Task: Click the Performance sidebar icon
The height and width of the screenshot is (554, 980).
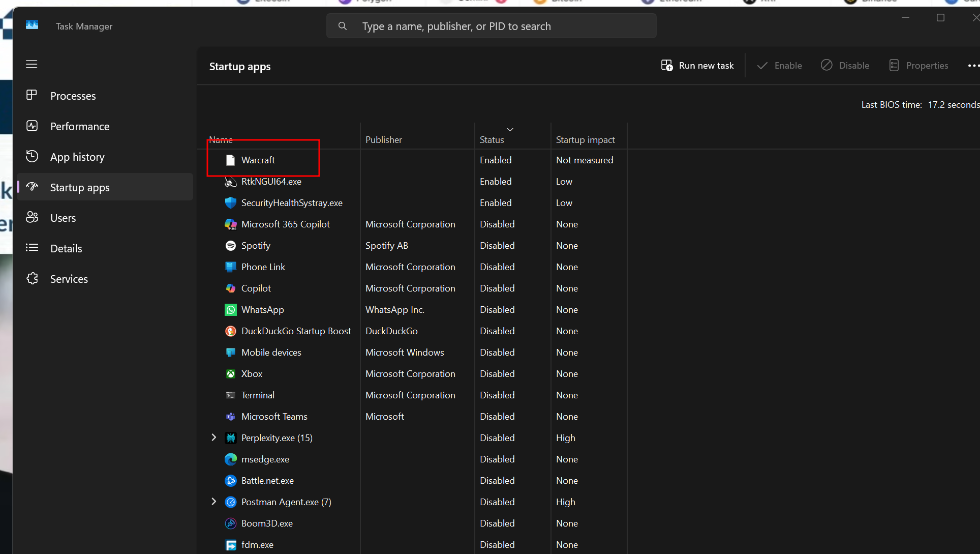Action: point(32,126)
